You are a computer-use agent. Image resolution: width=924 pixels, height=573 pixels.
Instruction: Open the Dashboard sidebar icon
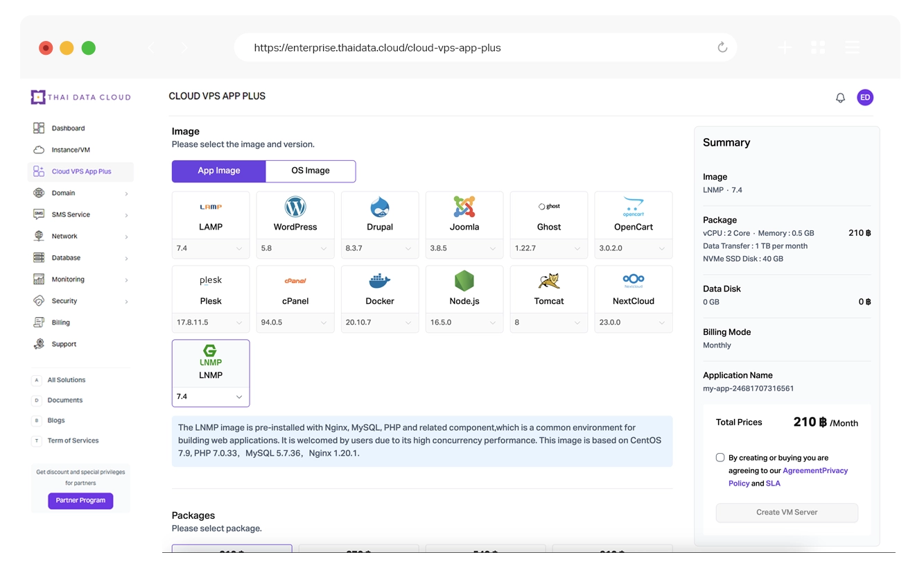pyautogui.click(x=39, y=128)
